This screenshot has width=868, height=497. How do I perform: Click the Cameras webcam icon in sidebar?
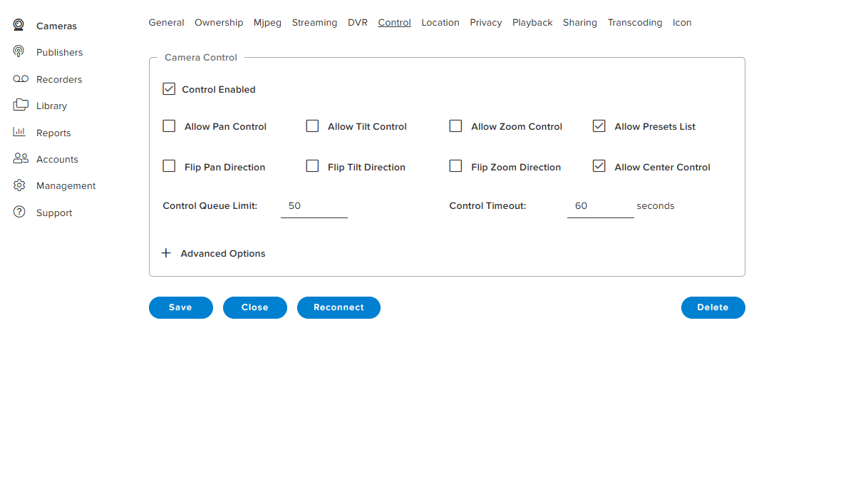(x=20, y=26)
